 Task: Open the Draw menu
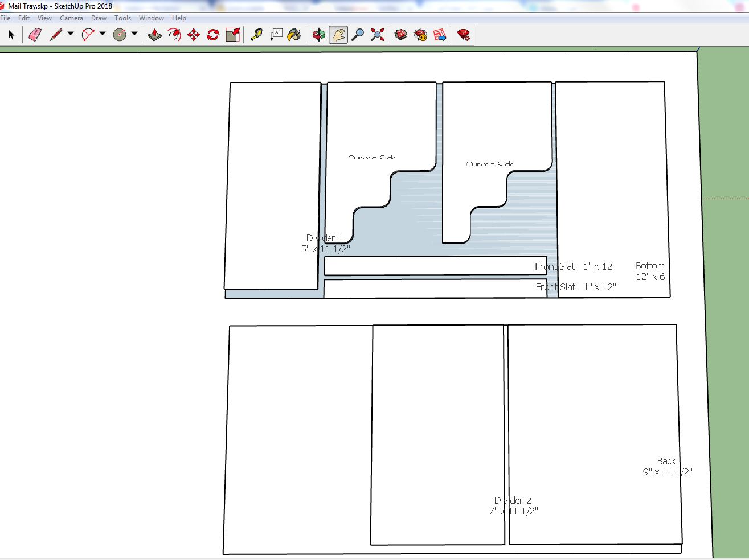pos(99,18)
